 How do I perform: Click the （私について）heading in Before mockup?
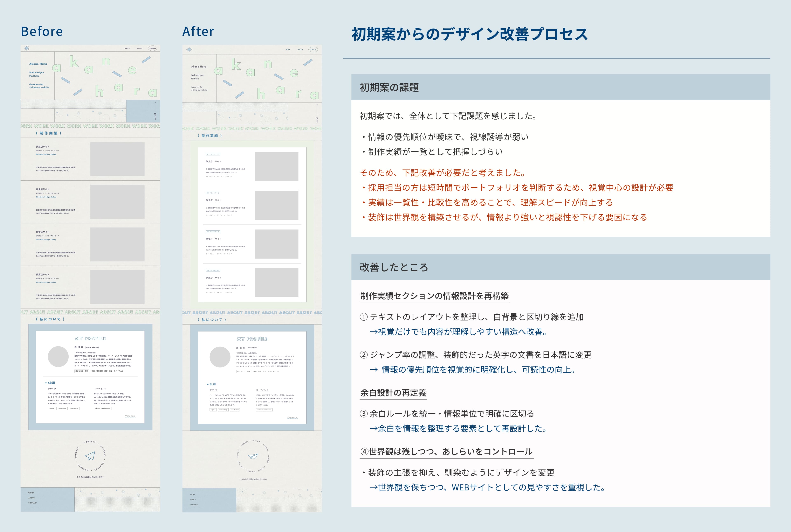(x=50, y=319)
